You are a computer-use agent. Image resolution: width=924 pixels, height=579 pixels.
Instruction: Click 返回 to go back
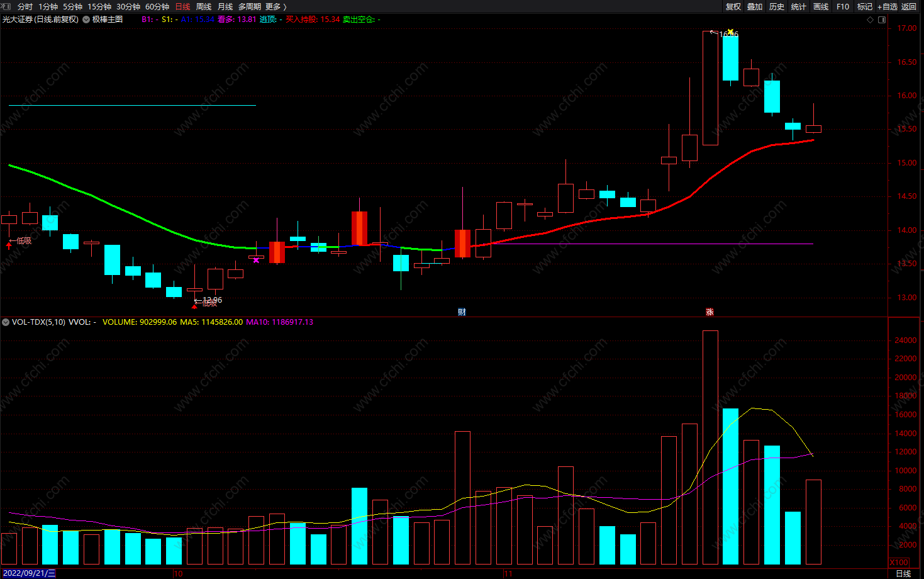click(909, 7)
